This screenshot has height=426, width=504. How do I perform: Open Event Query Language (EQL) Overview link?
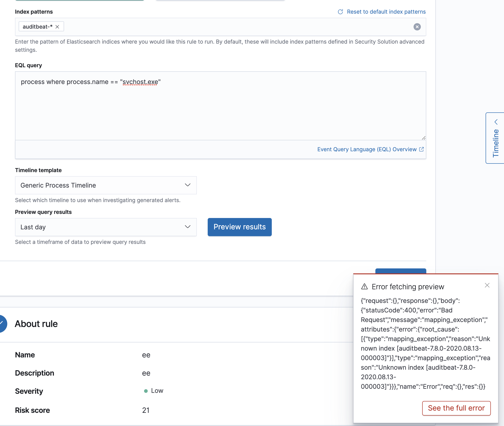(367, 149)
